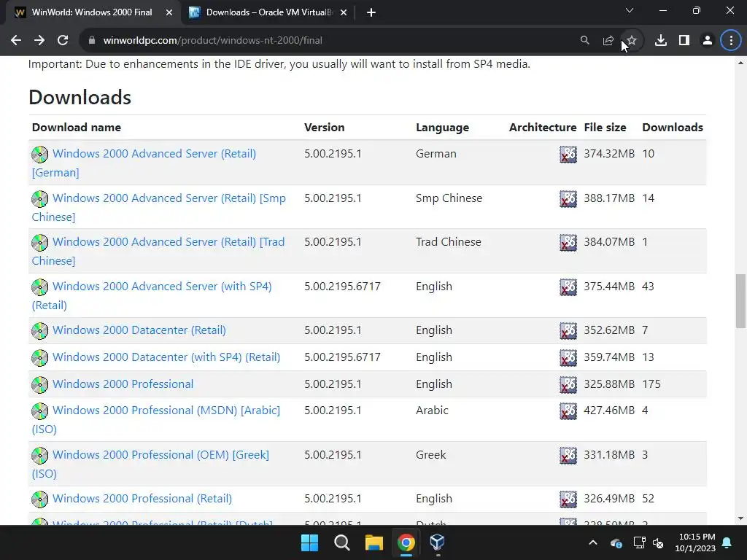Select version 5.00.2195.6717 in the SP4 Datacenter row
This screenshot has width=747, height=560.
tap(342, 357)
